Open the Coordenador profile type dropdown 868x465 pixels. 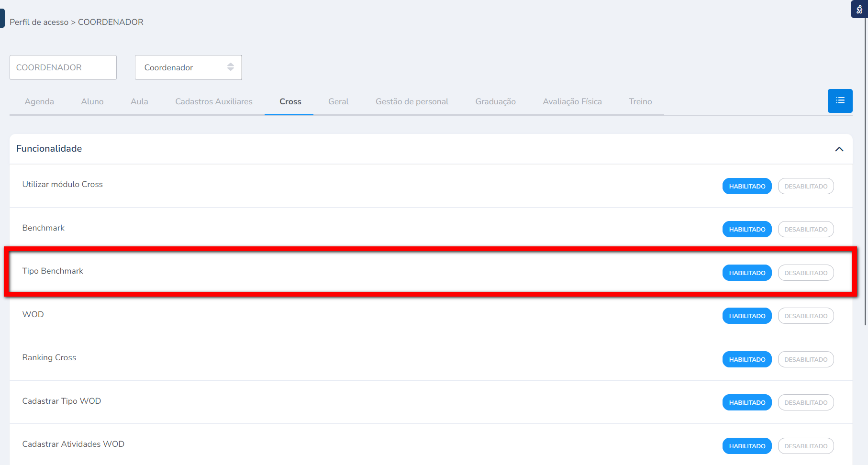(188, 67)
